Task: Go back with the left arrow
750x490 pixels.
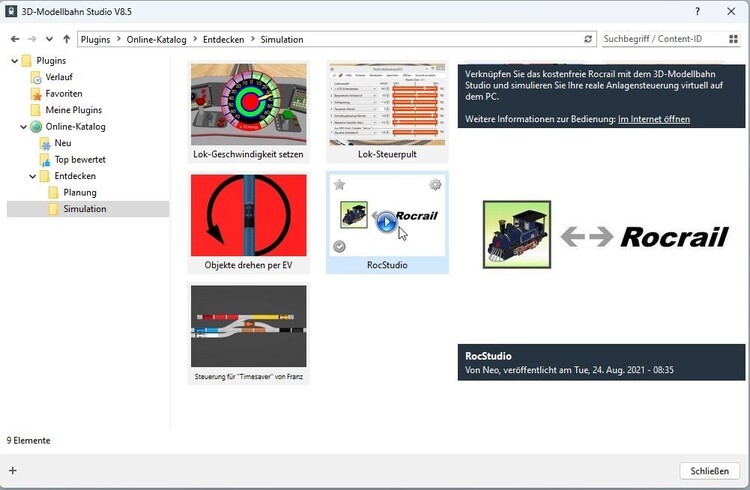Action: (15, 39)
